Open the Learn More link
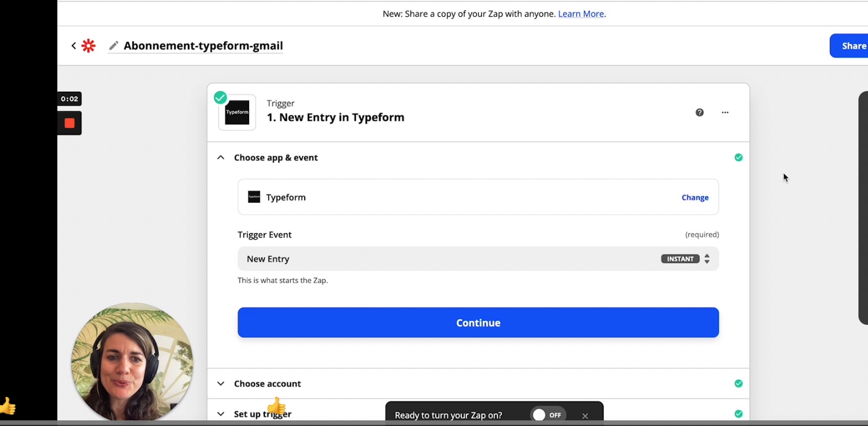 click(581, 13)
